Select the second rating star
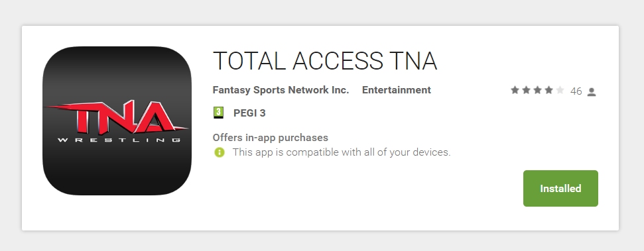The image size is (644, 251). 526,90
